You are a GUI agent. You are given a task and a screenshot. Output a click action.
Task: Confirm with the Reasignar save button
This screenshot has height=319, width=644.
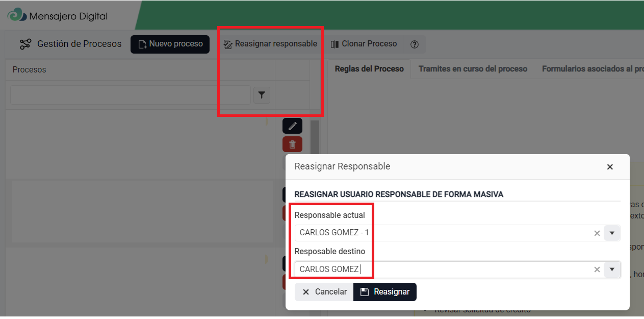coord(385,292)
